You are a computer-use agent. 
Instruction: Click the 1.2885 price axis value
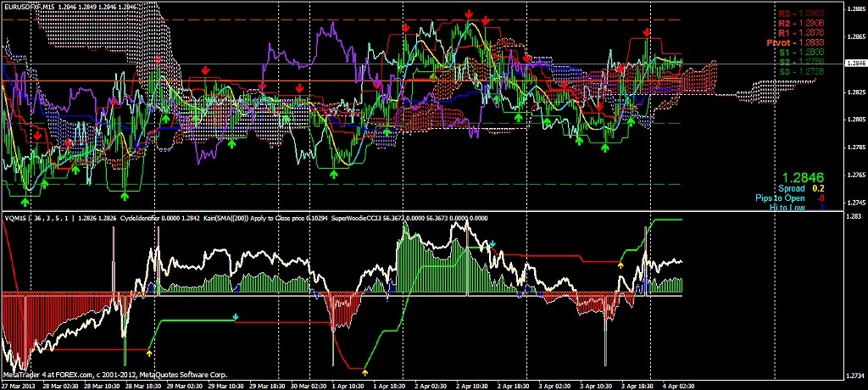point(856,8)
